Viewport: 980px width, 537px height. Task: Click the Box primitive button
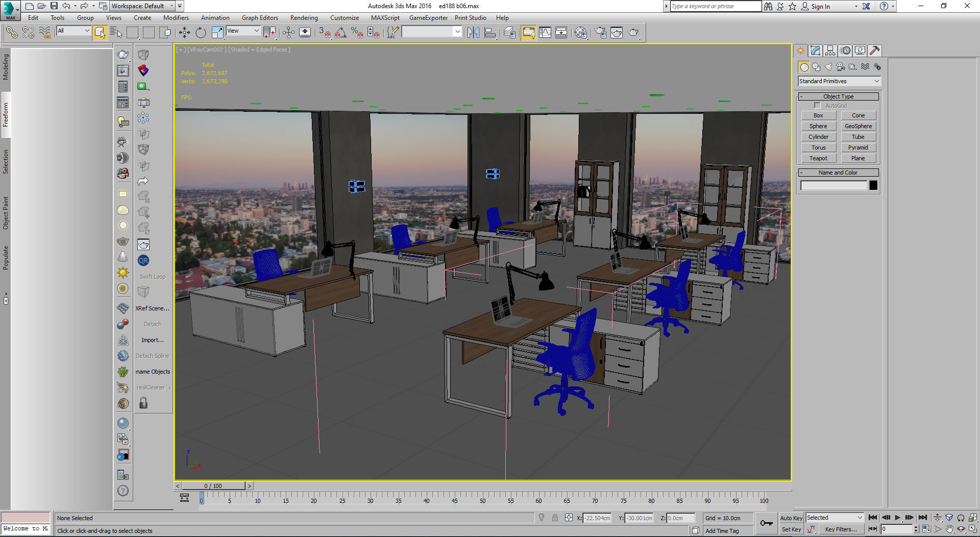[818, 115]
